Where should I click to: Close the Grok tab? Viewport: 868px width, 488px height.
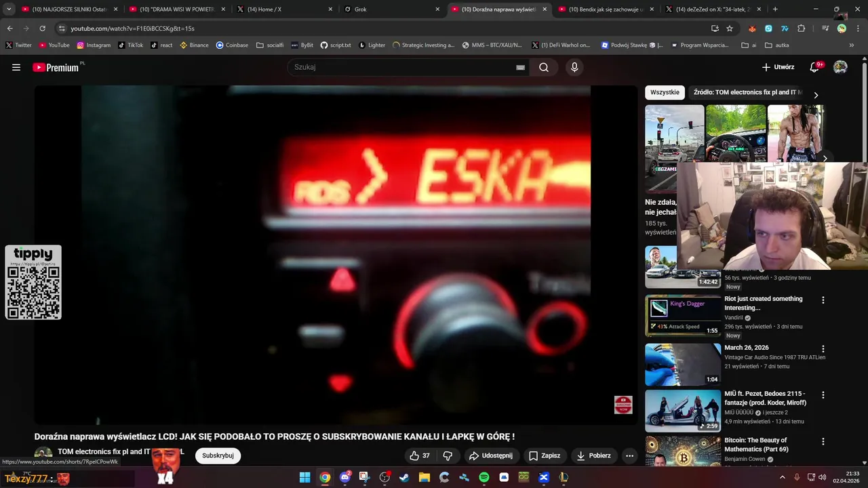(437, 9)
